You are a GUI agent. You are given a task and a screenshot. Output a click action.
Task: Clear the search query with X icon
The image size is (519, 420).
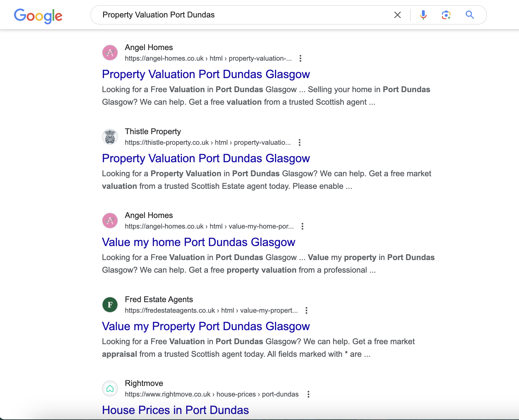pyautogui.click(x=397, y=15)
